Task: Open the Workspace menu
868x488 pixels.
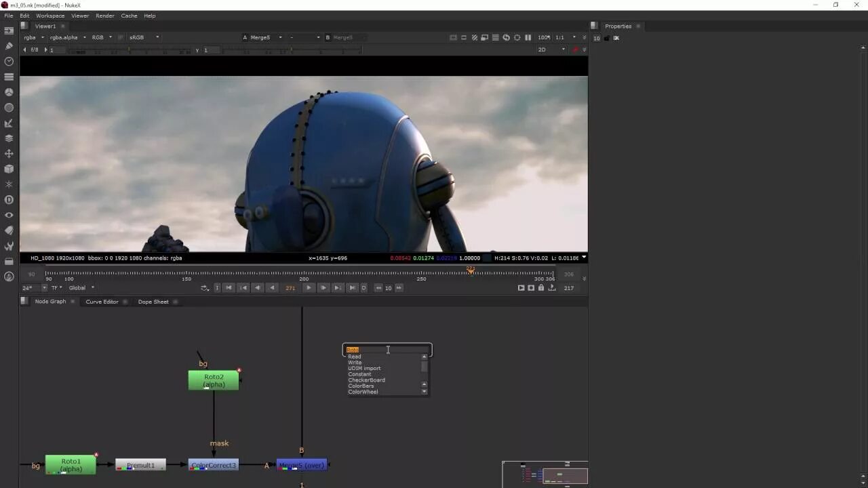Action: tap(50, 16)
